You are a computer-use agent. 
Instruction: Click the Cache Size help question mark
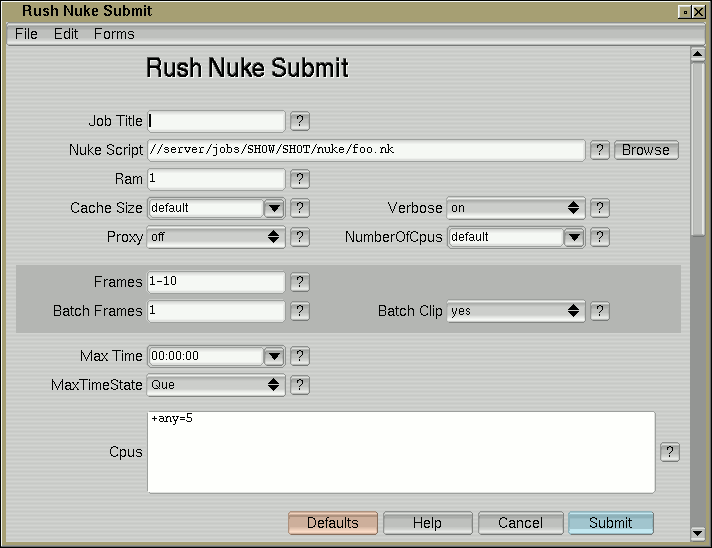pyautogui.click(x=300, y=208)
